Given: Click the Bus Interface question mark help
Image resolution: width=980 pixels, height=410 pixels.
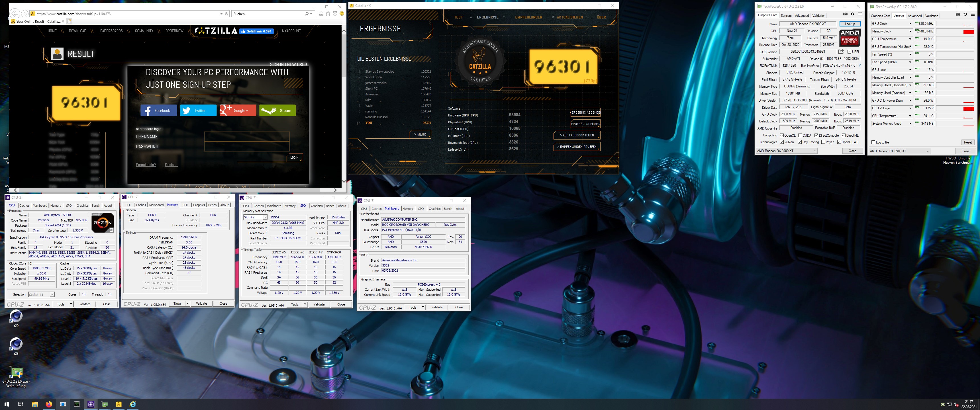Looking at the screenshot, I should (x=860, y=65).
